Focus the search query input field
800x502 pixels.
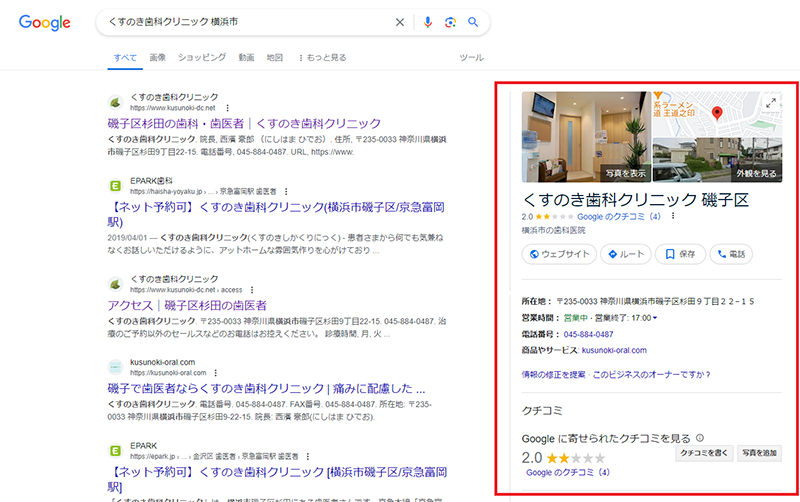tap(247, 22)
